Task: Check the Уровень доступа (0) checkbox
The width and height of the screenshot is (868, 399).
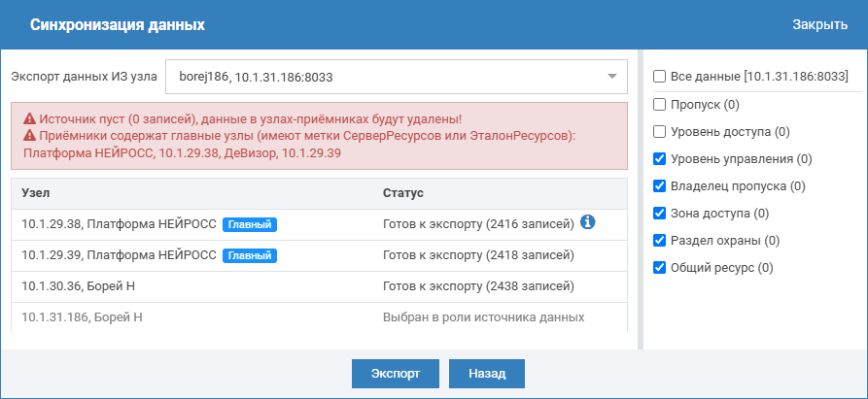Action: pyautogui.click(x=659, y=131)
